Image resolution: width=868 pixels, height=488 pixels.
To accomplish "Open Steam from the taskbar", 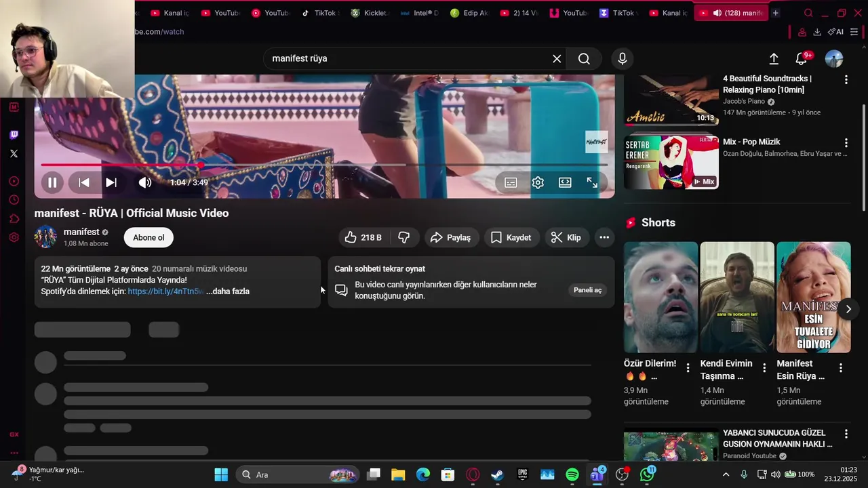I will coord(498,474).
